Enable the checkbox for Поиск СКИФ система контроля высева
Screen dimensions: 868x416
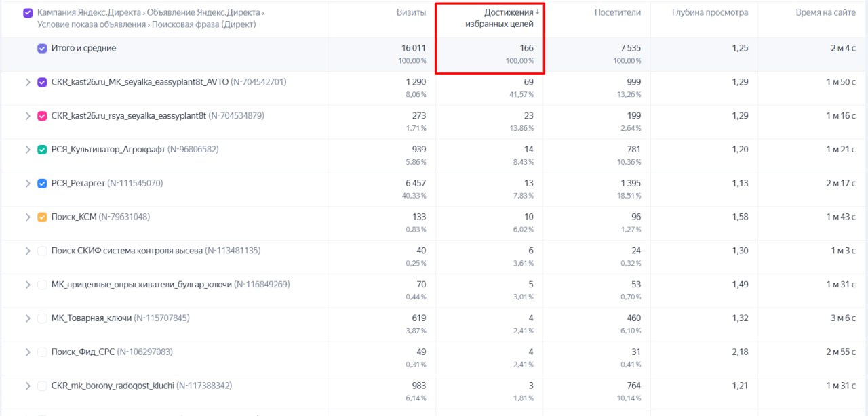pos(42,251)
